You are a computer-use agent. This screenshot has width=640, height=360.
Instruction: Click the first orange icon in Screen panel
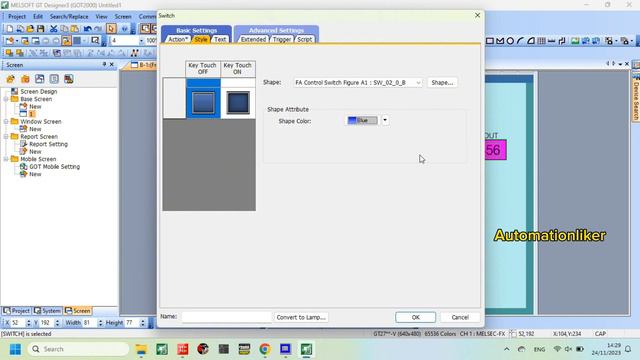pos(11,79)
